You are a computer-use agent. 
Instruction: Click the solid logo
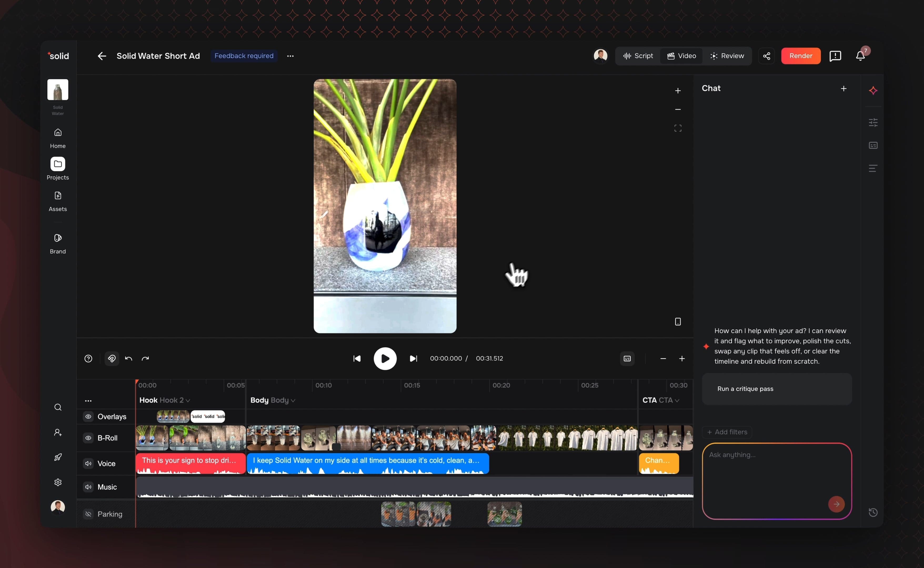[58, 56]
